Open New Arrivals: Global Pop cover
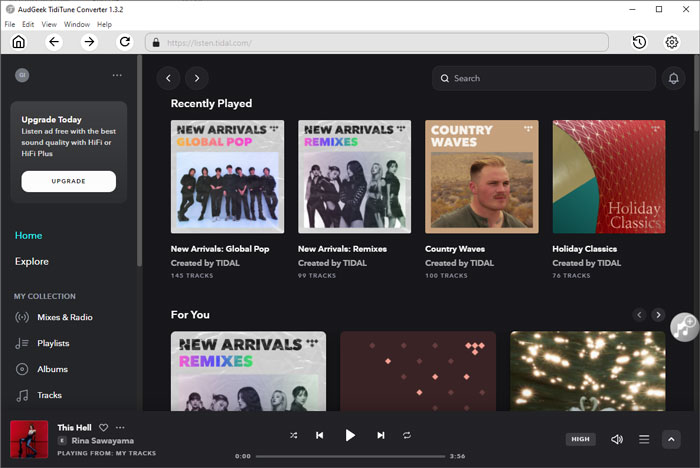Image resolution: width=700 pixels, height=468 pixels. [227, 176]
